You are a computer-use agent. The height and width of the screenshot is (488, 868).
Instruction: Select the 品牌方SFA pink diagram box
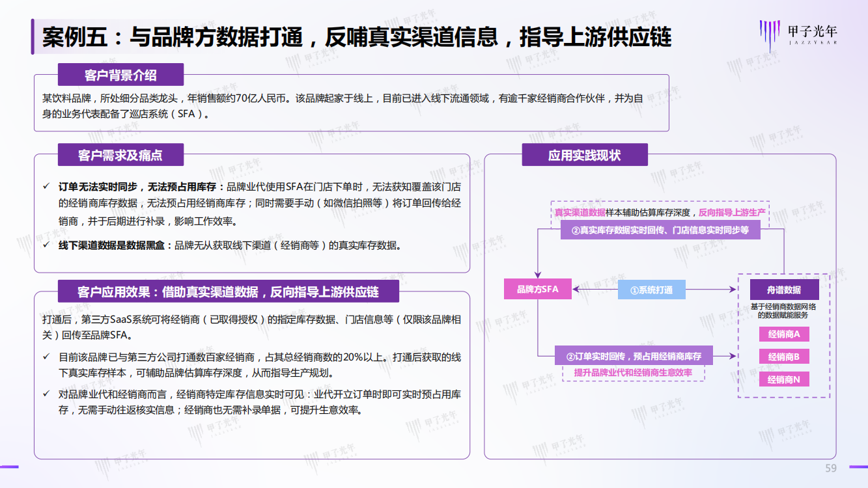coord(538,289)
